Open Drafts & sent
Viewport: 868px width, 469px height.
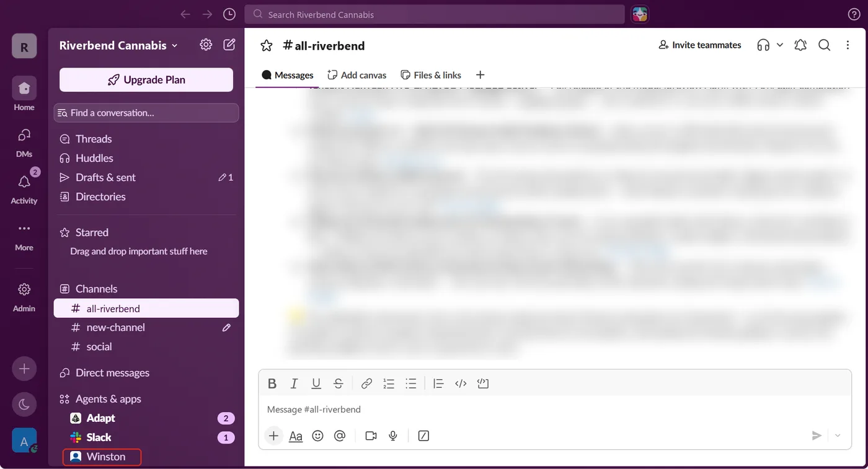(146, 177)
